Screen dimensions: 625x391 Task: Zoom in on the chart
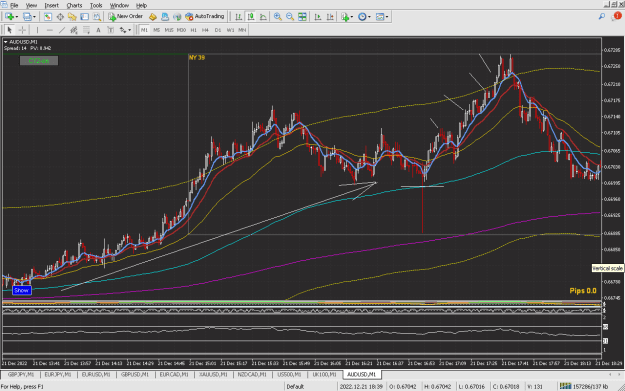(278, 17)
